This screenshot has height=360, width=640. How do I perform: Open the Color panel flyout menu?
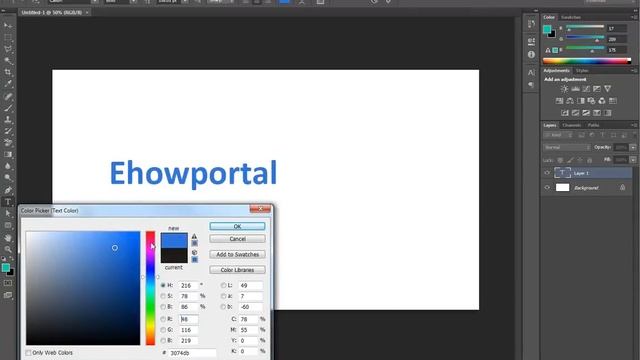click(633, 17)
